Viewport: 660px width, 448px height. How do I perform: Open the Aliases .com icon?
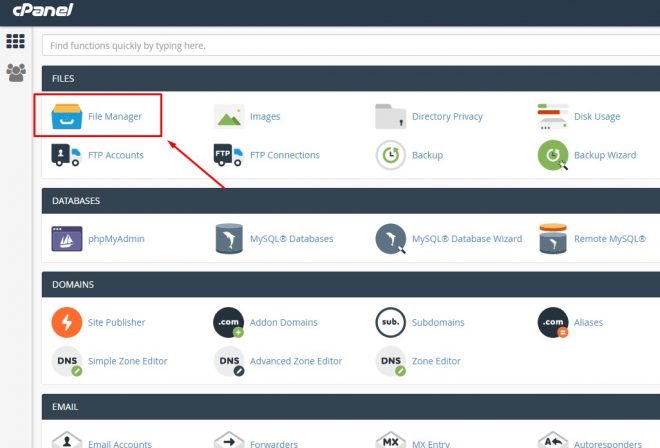(x=553, y=323)
